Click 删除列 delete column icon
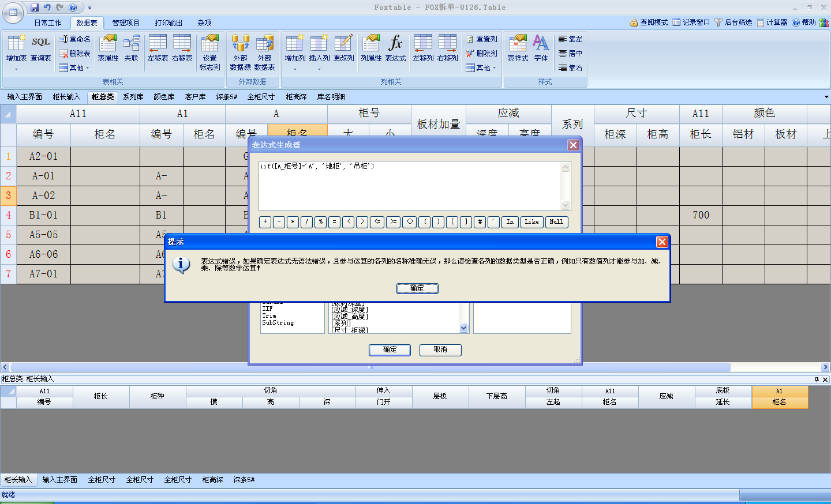 [x=482, y=54]
